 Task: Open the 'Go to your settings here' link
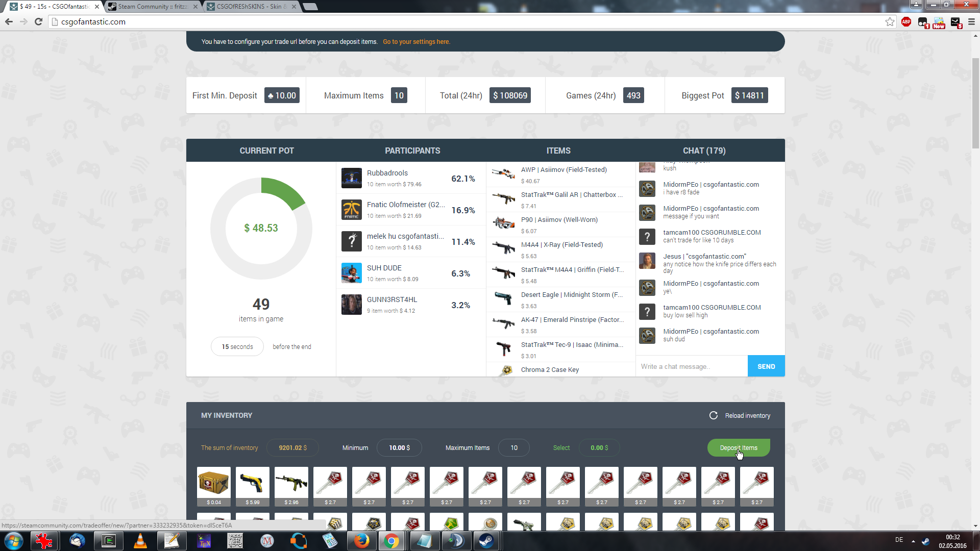click(x=416, y=42)
